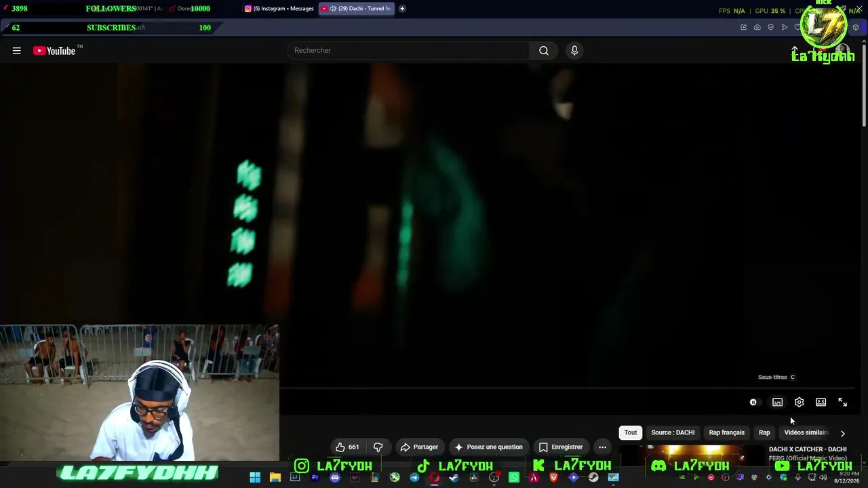Open WhatsApp from the taskbar
Image resolution: width=868 pixels, height=488 pixels.
pyautogui.click(x=514, y=478)
